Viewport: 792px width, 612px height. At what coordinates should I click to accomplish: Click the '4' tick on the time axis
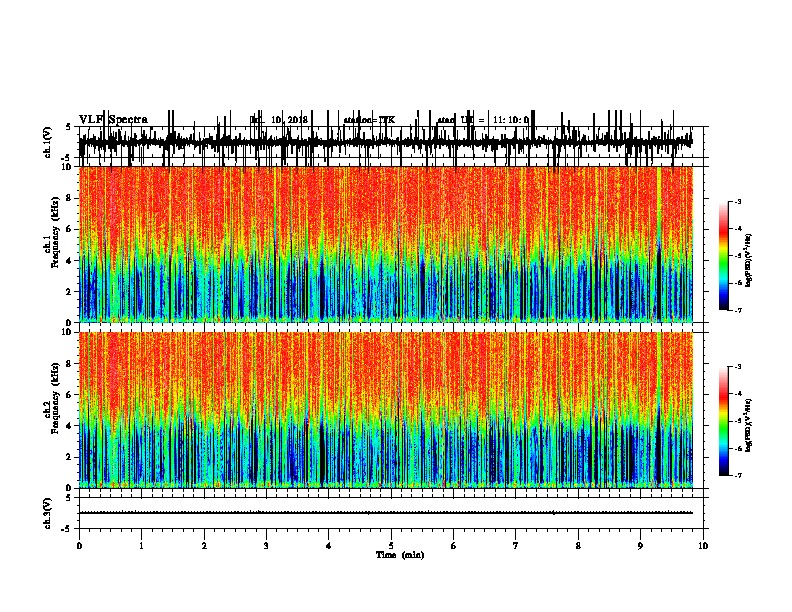coord(329,546)
